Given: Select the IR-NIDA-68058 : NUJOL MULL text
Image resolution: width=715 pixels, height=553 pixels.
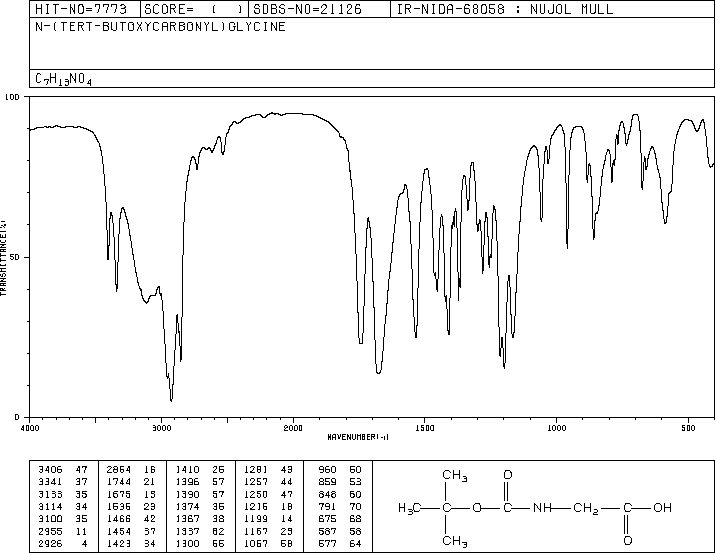Looking at the screenshot, I should point(505,9).
